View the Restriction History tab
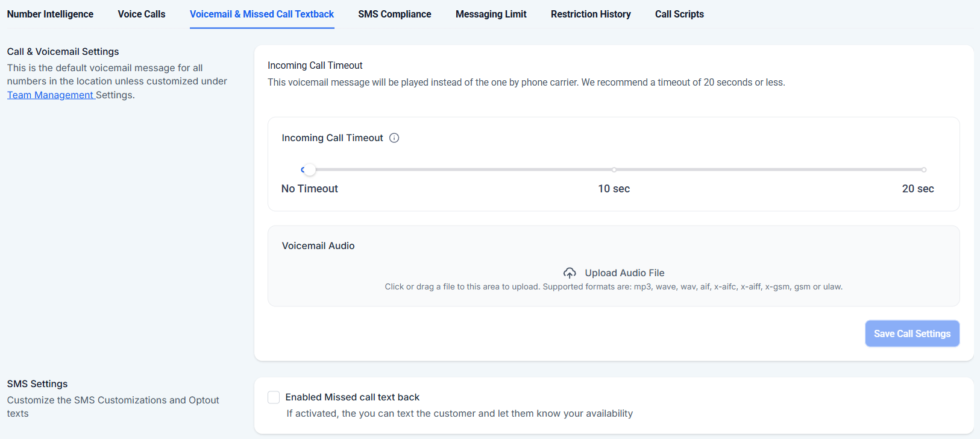 point(591,14)
